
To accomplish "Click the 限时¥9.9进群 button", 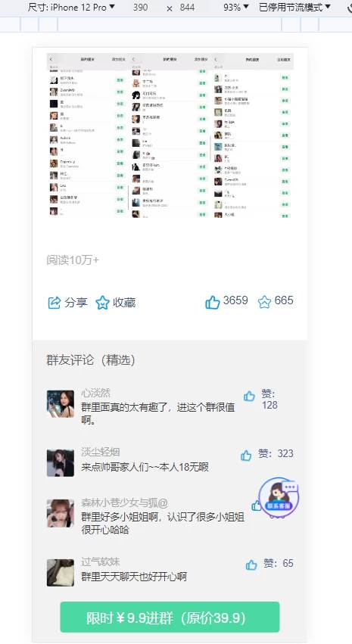I will 170,617.
